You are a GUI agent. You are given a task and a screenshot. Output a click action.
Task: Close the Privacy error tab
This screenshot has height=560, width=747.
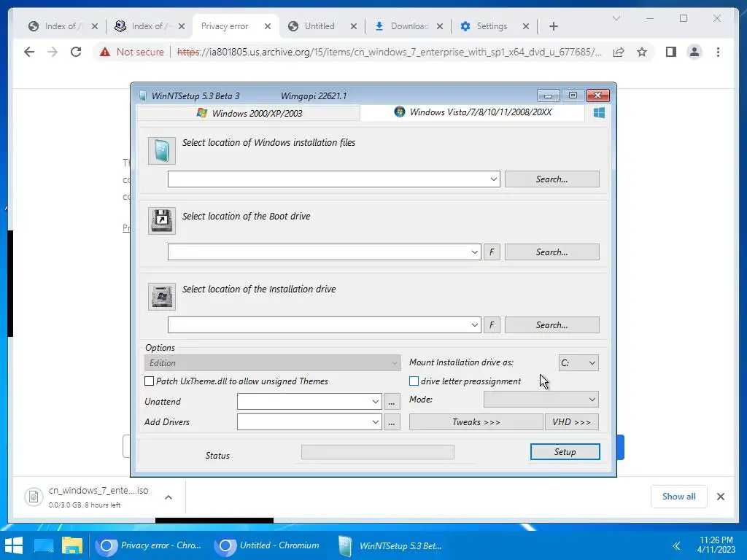[268, 26]
